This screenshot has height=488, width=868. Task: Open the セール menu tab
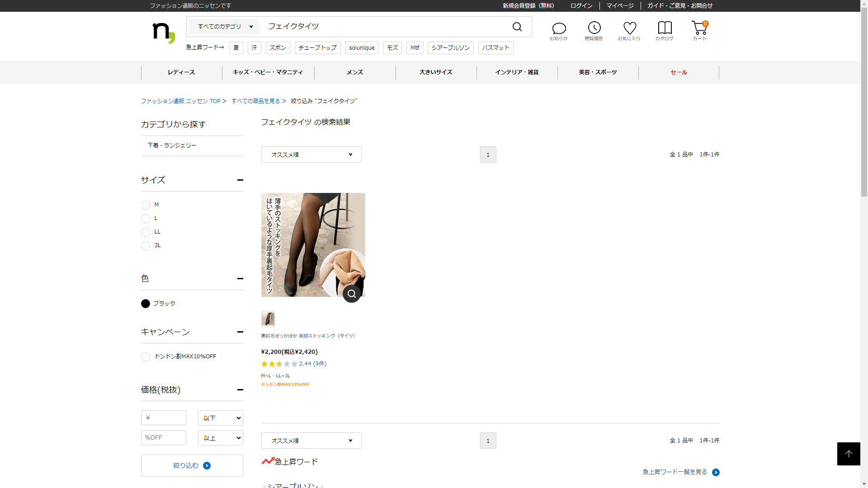(679, 72)
